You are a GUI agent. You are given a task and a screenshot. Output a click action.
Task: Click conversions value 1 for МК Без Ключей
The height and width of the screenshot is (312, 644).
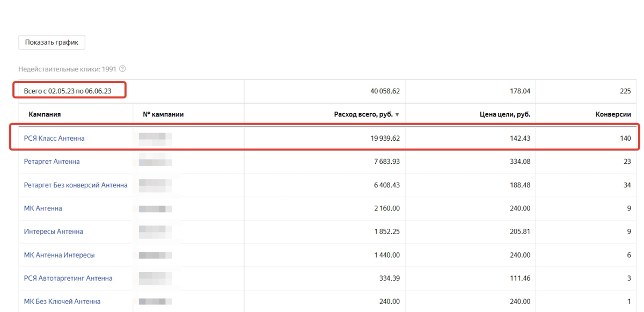coord(629,301)
